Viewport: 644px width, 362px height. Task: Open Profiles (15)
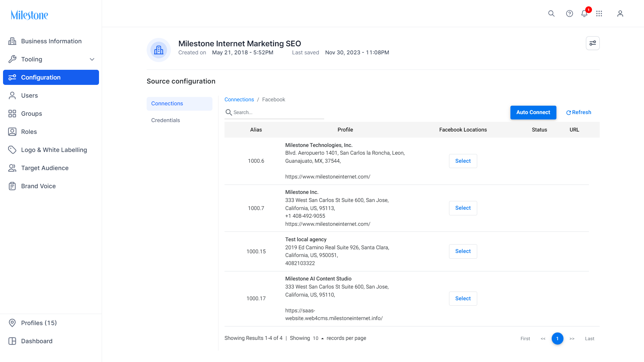coord(51,323)
